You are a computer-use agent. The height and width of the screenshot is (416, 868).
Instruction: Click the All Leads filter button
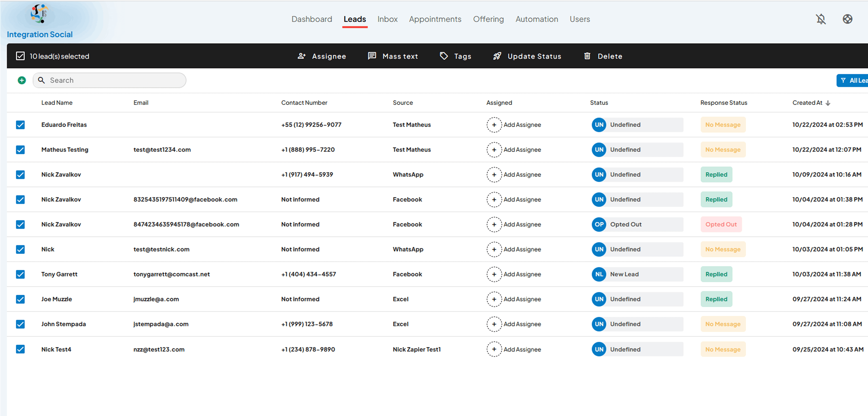coord(852,80)
